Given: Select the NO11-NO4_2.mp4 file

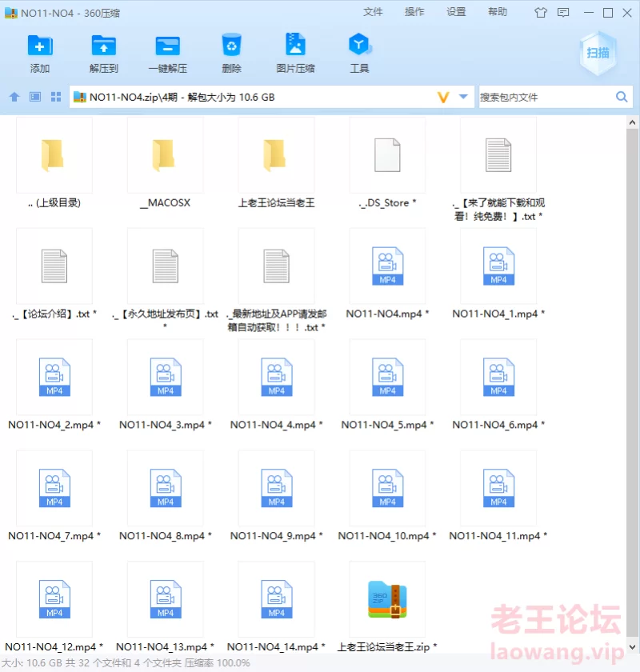Looking at the screenshot, I should 54,385.
